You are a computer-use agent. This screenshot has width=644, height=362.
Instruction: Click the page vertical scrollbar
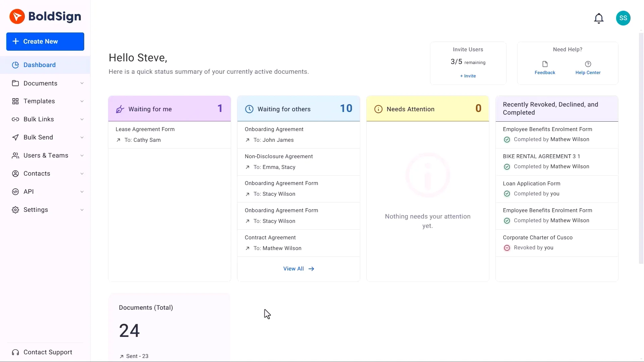[x=641, y=147]
